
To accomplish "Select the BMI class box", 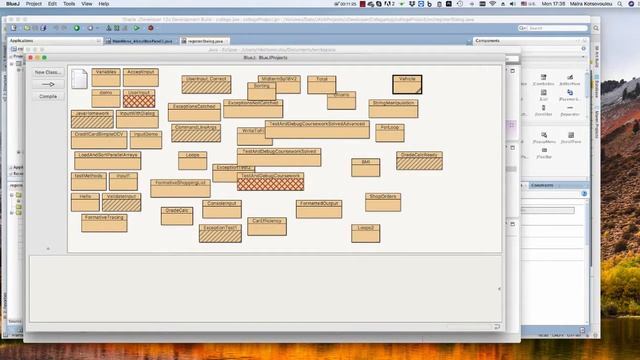I will tap(366, 168).
